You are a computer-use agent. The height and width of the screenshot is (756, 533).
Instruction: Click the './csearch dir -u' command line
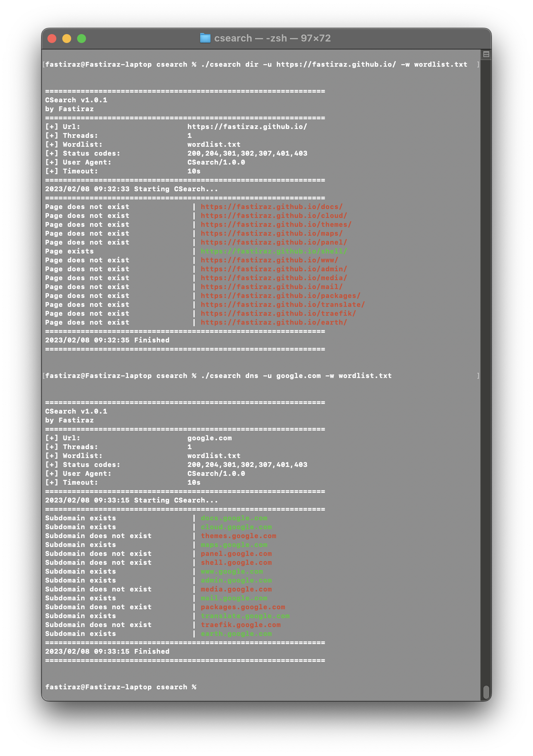pyautogui.click(x=256, y=64)
